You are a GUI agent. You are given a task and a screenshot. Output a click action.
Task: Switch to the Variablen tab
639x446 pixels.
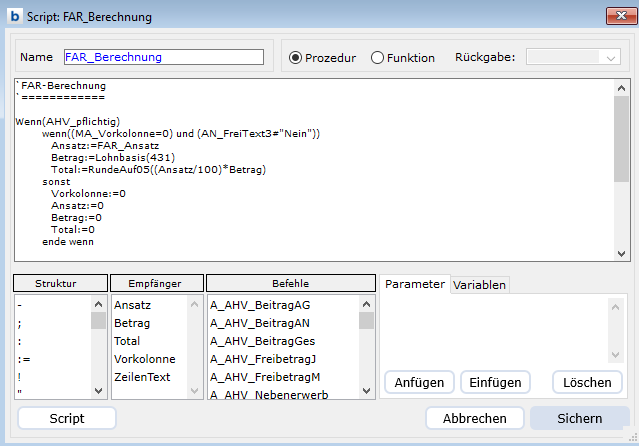tap(479, 285)
